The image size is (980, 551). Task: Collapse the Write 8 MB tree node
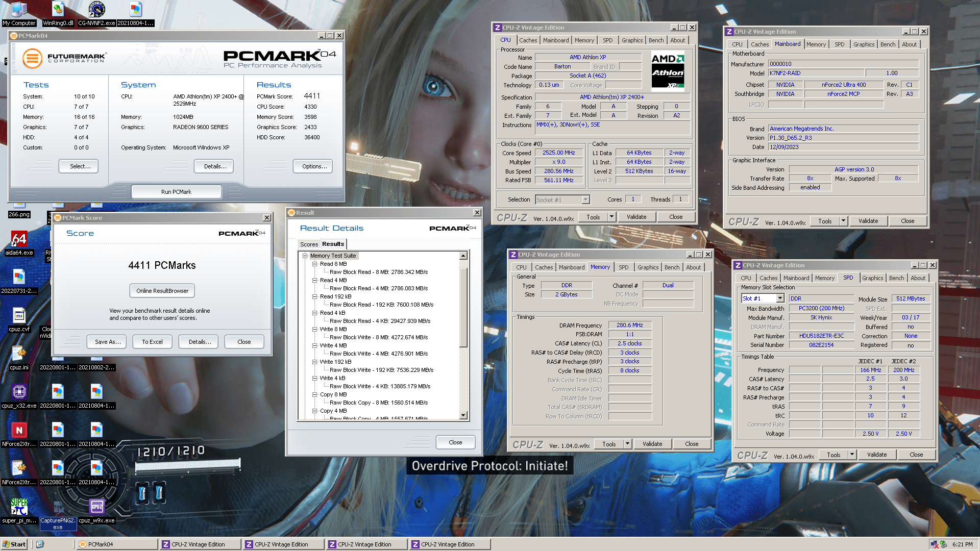click(x=314, y=329)
